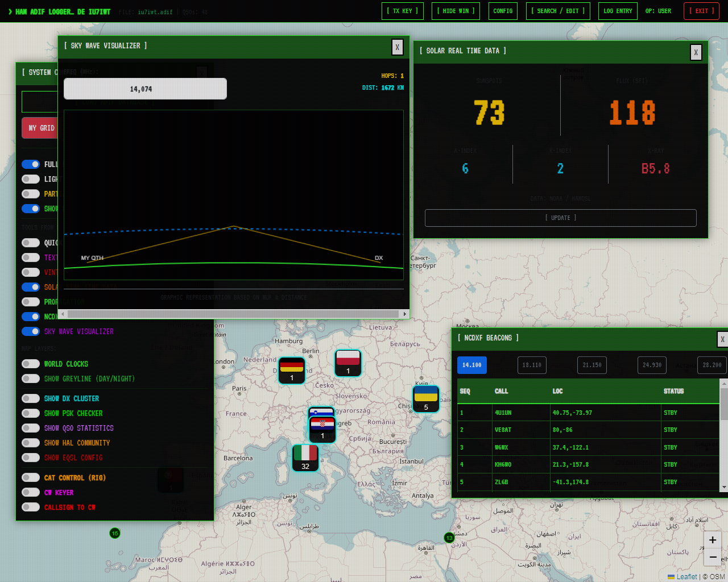Zoom out on the map
The image size is (728, 582).
pyautogui.click(x=713, y=558)
